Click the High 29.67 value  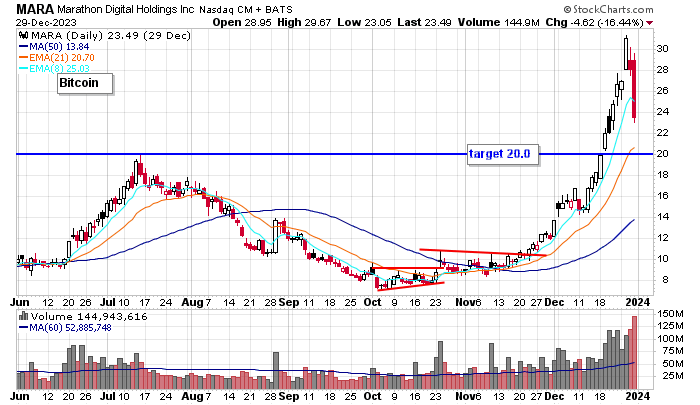(x=304, y=22)
